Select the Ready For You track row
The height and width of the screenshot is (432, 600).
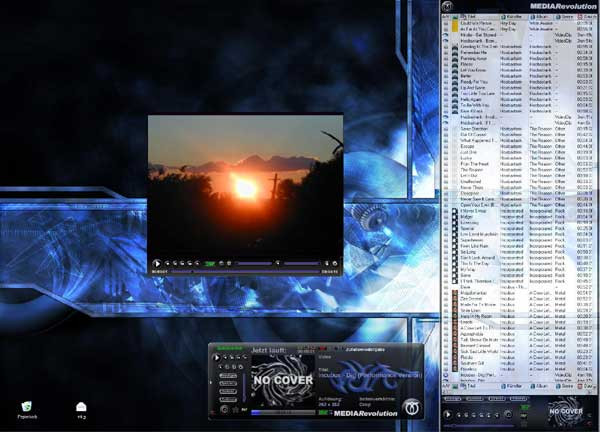518,82
